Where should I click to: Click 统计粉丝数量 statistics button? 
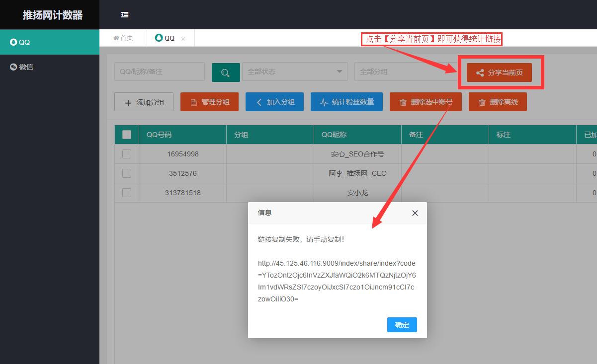tap(346, 102)
